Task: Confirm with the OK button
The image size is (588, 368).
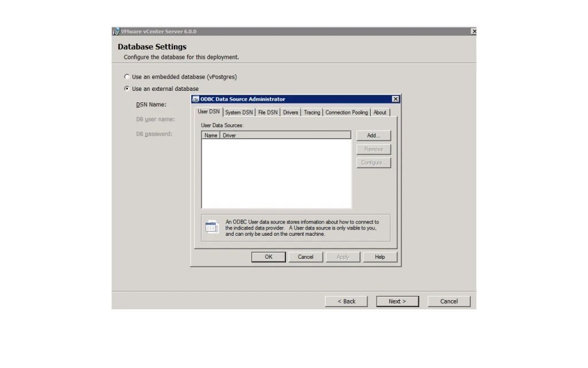Action: coord(269,257)
